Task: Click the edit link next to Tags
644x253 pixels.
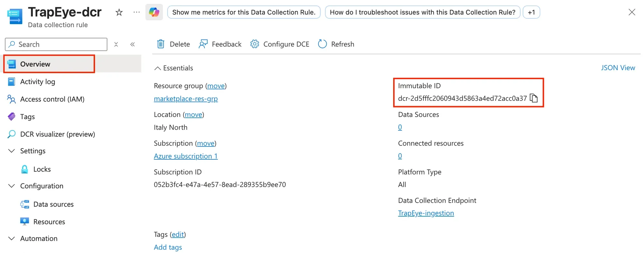Action: pos(178,234)
